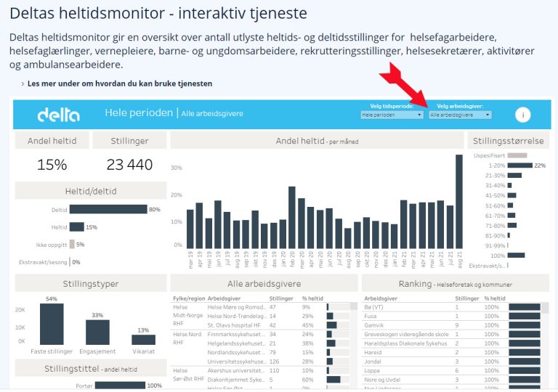Click the Engasjement column

[97, 332]
